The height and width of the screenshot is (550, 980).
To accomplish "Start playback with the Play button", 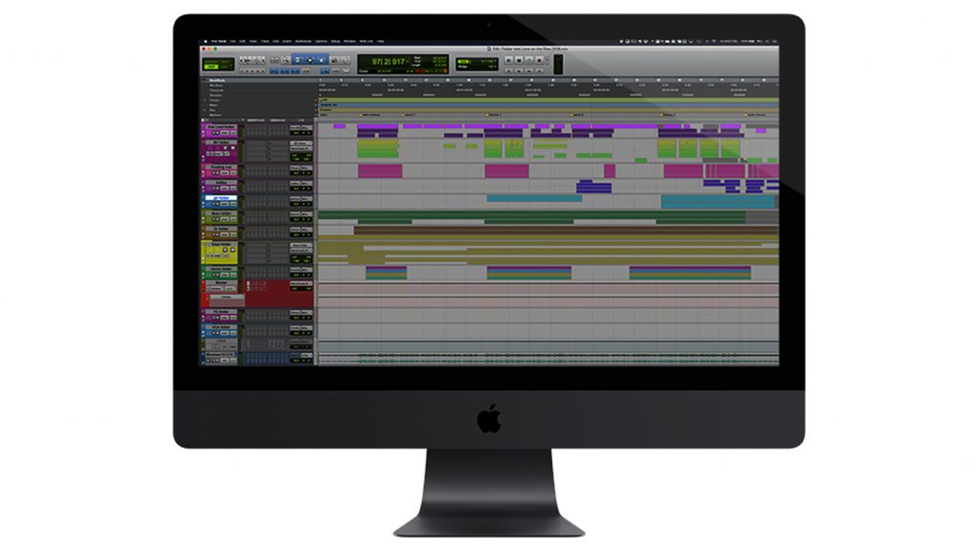I will point(528,59).
